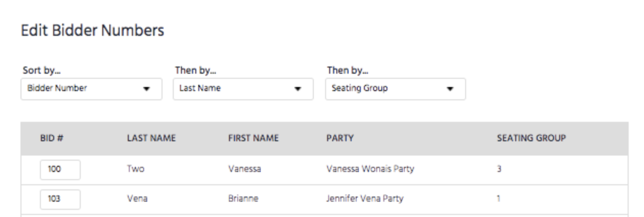Click the SEATING GROUP column header
Viewport: 644px width, 217px height.
(x=531, y=138)
